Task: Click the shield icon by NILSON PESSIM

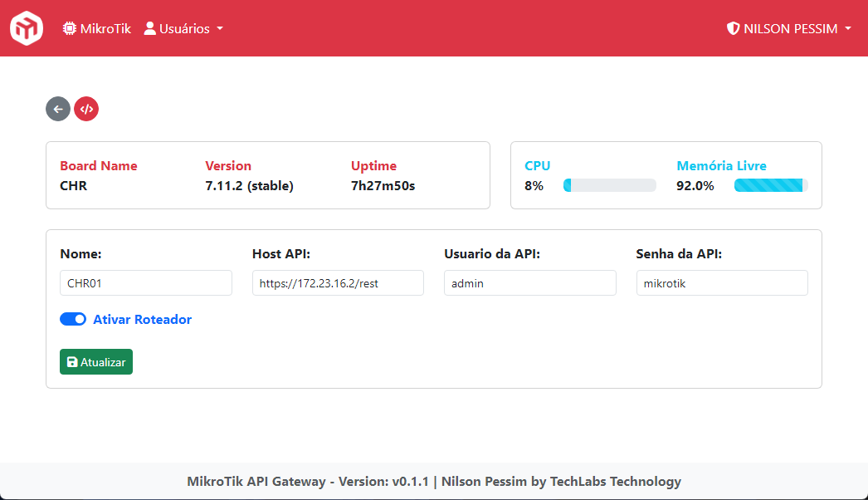Action: pos(733,28)
